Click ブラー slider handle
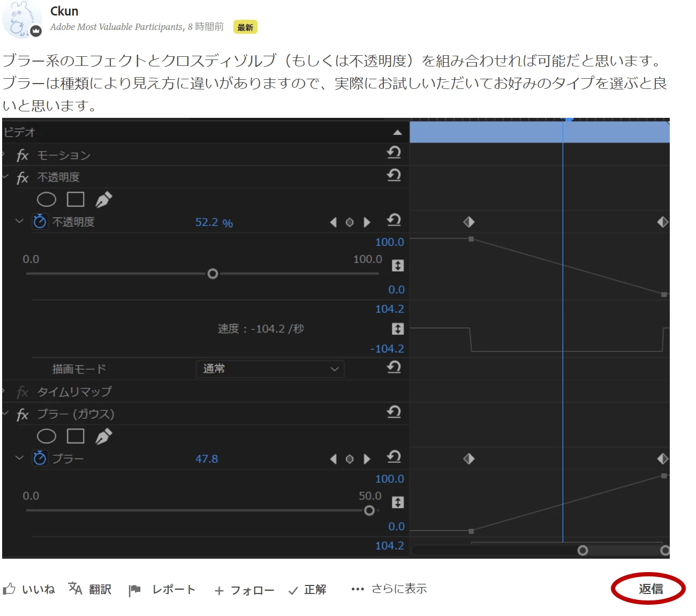 point(369,510)
